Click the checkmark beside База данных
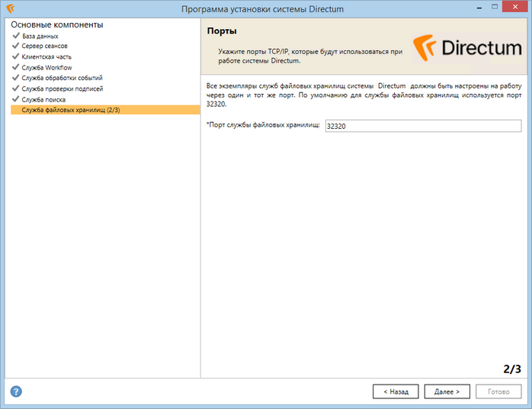The height and width of the screenshot is (409, 532). tap(16, 35)
